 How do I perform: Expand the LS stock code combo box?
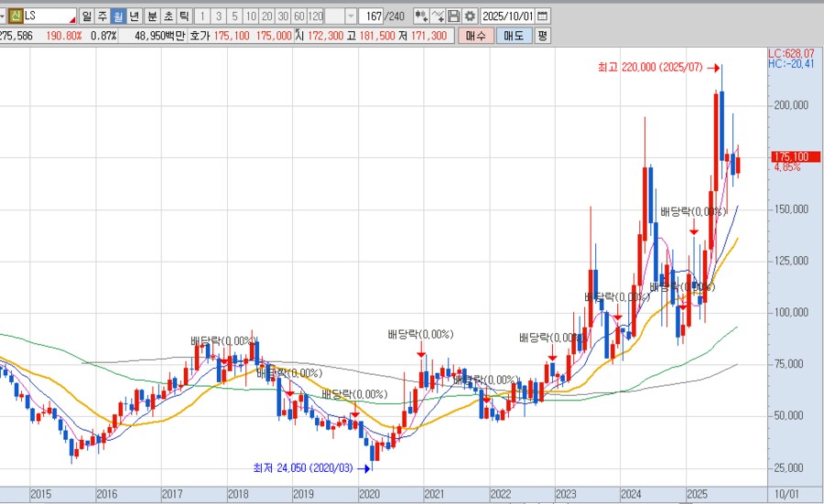click(71, 16)
